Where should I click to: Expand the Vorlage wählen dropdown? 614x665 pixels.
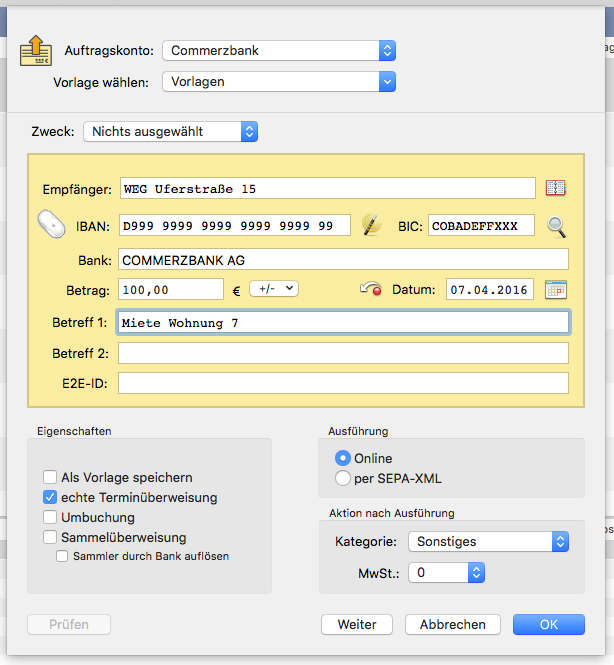(x=279, y=82)
